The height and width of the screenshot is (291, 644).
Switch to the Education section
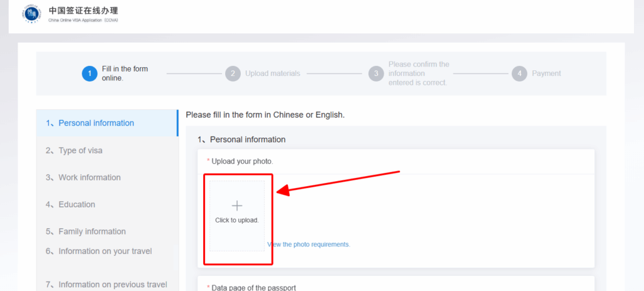[77, 205]
